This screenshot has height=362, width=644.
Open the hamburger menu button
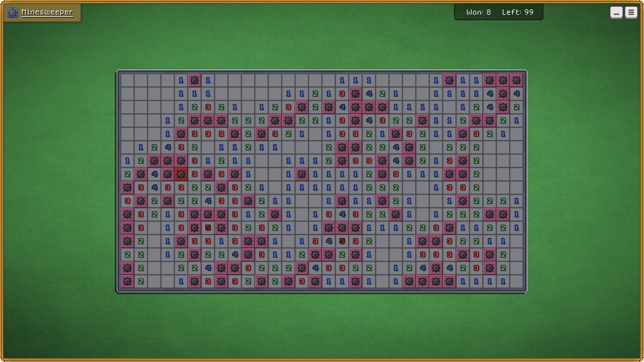[x=631, y=13]
